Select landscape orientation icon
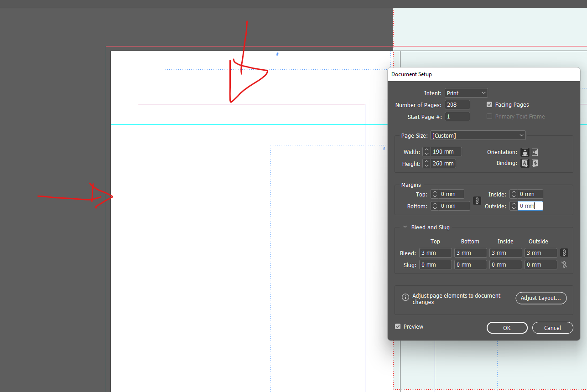The width and height of the screenshot is (587, 392). click(x=535, y=152)
